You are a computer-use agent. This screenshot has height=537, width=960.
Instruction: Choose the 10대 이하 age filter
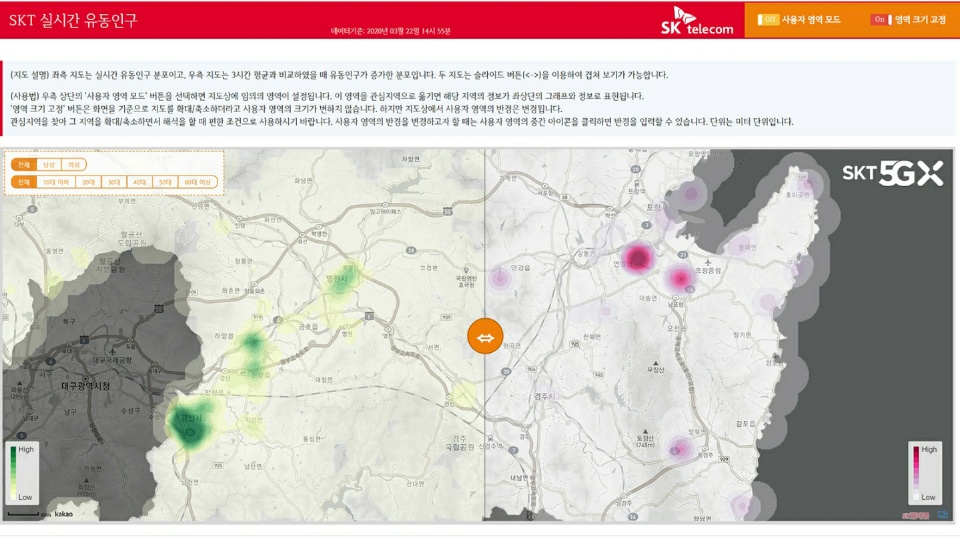(x=56, y=182)
